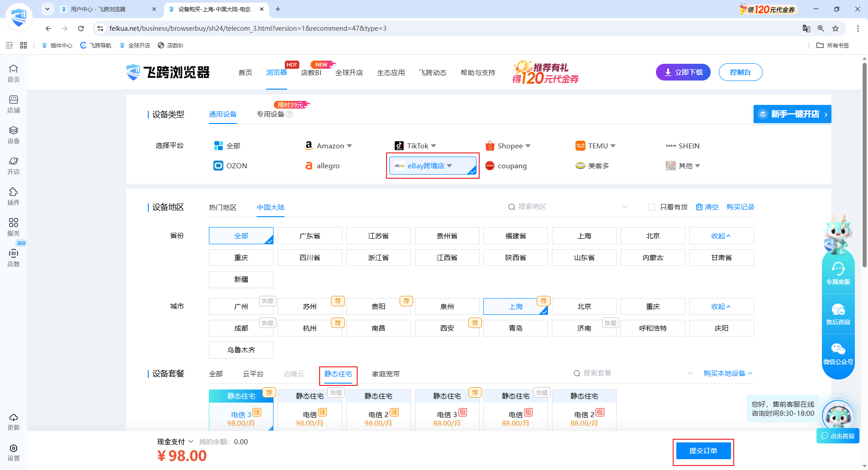Open the 微信公众号 WeChat icon
This screenshot has height=470, width=868.
tap(838, 354)
